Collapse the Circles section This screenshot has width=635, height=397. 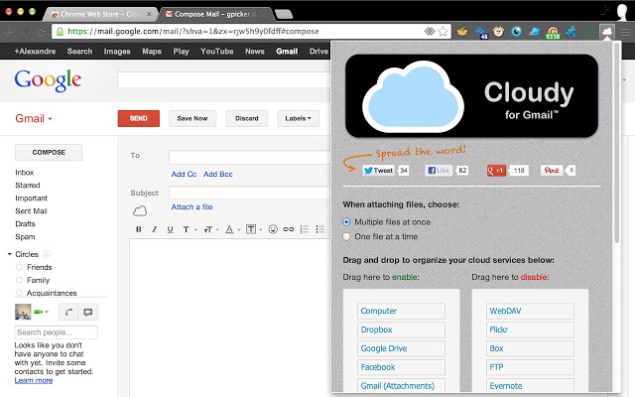click(x=9, y=254)
